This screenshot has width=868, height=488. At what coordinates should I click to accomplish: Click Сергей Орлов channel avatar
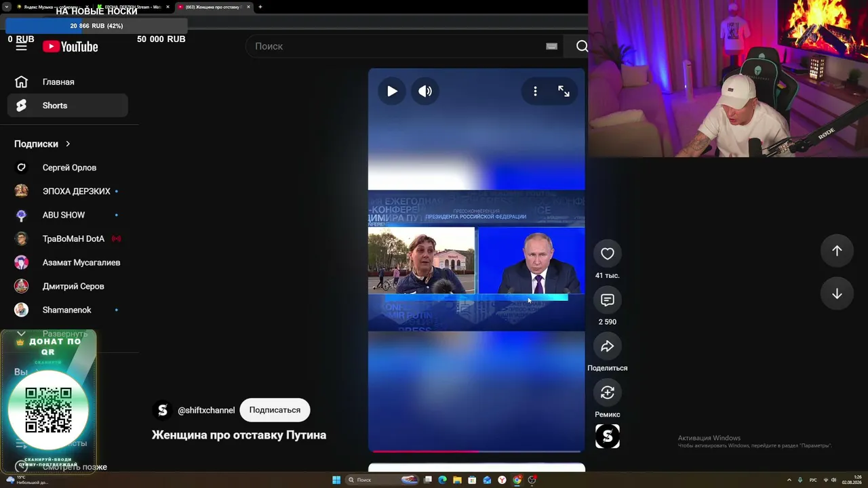pos(22,167)
